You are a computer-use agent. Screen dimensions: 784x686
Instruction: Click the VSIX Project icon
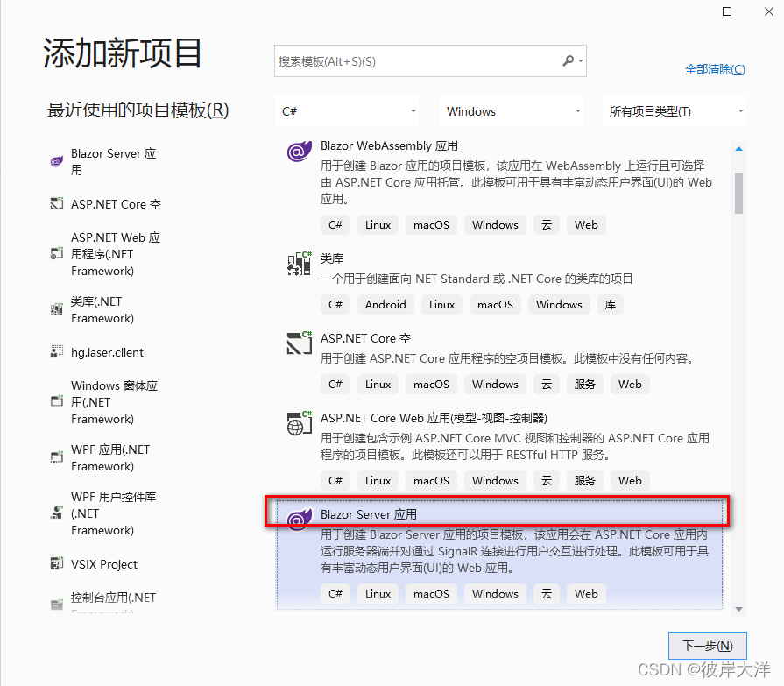[56, 563]
